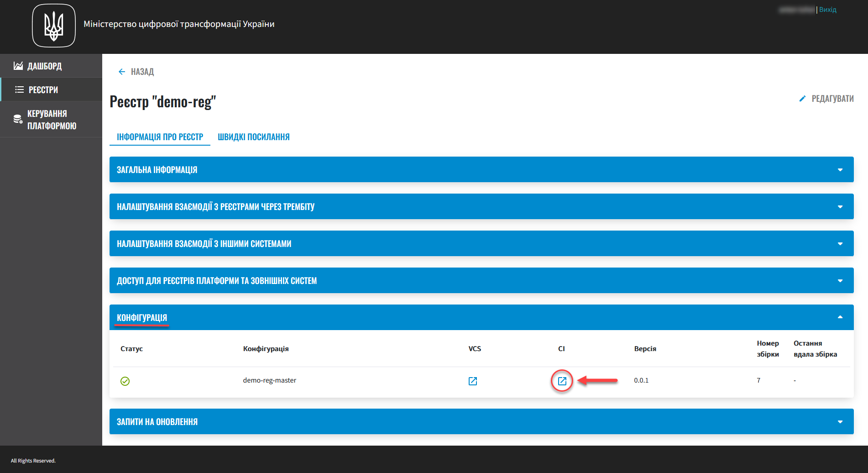Click the pencil edit icon
Screen dimensions: 868x473
point(802,99)
